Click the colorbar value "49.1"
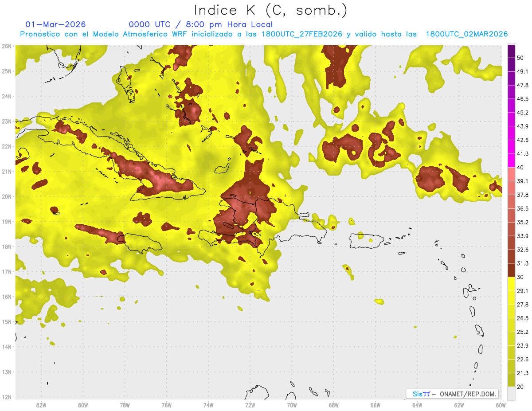 pos(523,71)
